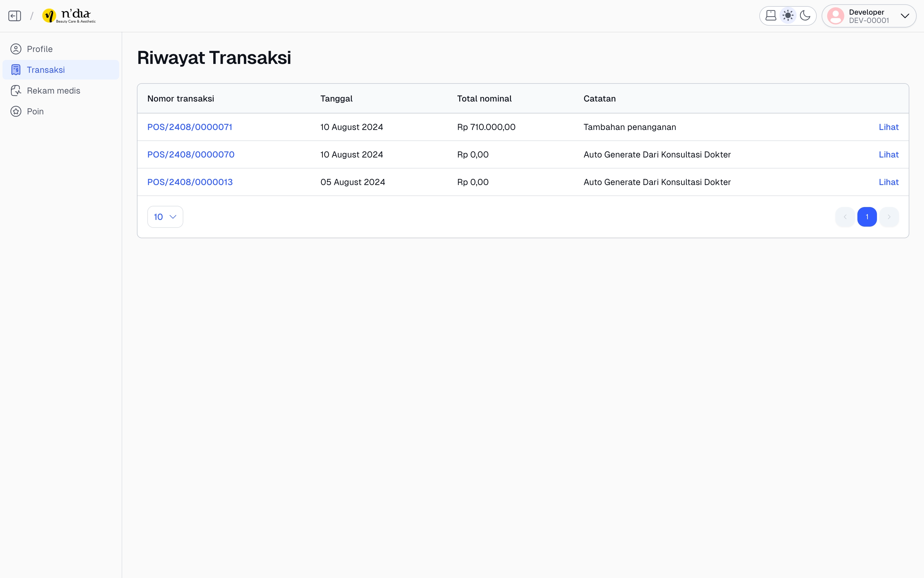The image size is (924, 578).
Task: Open the Profile menu item
Action: (61, 49)
